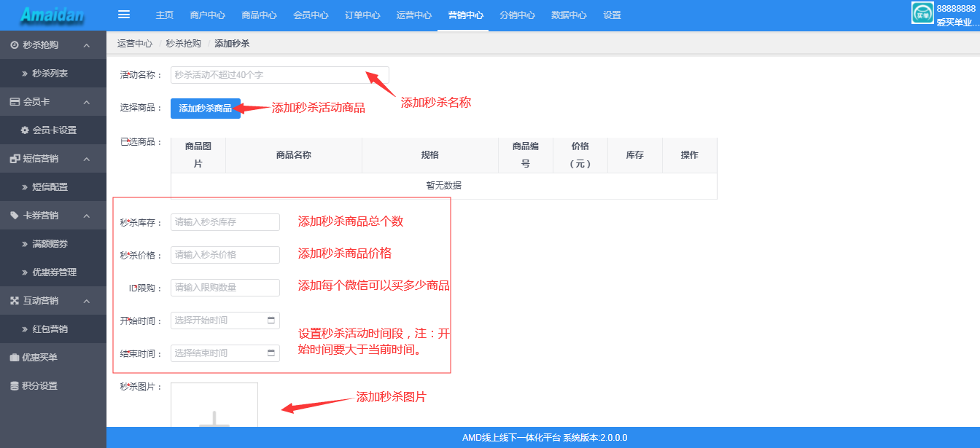Open 优惠券管理 in the sidebar
The image size is (980, 448).
point(53,272)
